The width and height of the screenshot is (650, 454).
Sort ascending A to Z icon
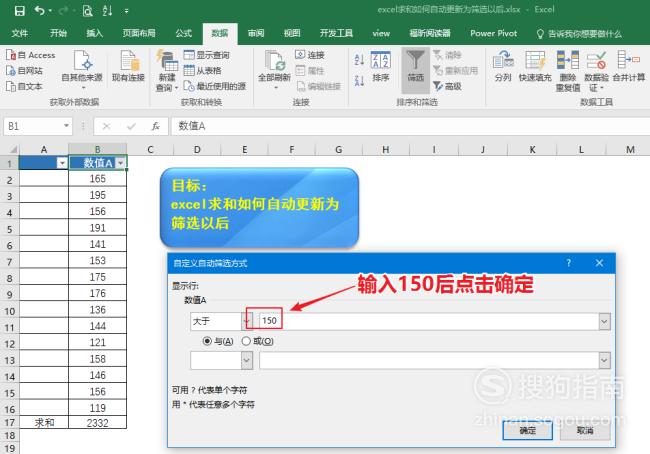359,60
